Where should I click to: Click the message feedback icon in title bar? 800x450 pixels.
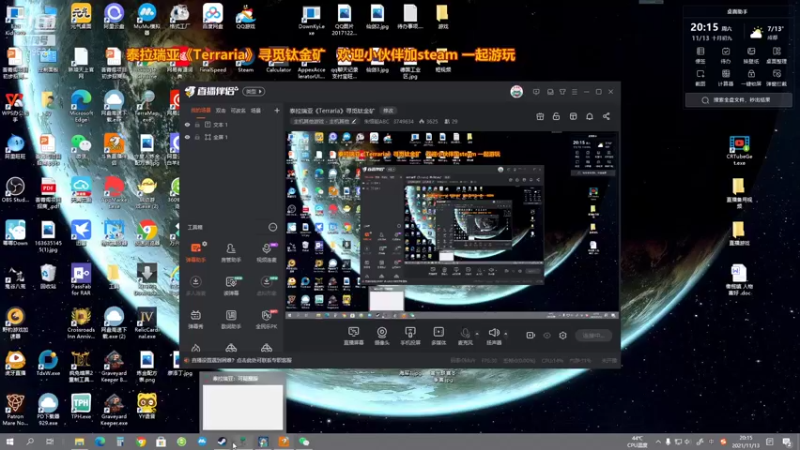click(536, 92)
